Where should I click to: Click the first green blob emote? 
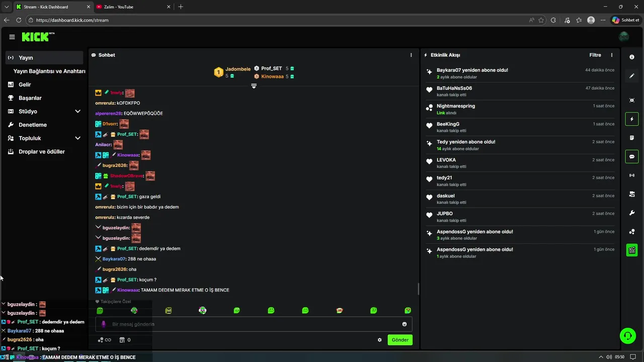pos(100,311)
